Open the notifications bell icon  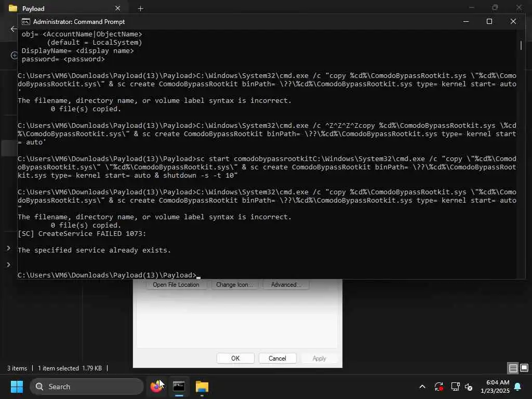[518, 387]
